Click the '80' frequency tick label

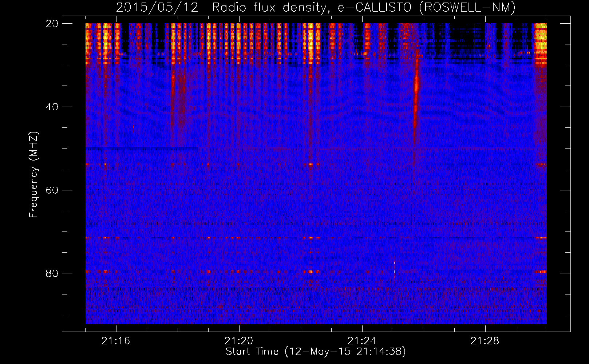[x=52, y=273]
